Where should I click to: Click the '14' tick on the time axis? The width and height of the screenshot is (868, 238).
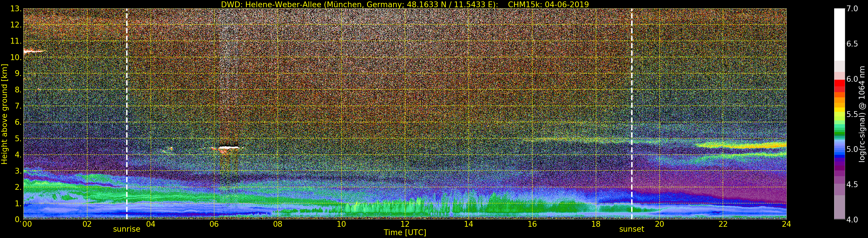pos(468,224)
